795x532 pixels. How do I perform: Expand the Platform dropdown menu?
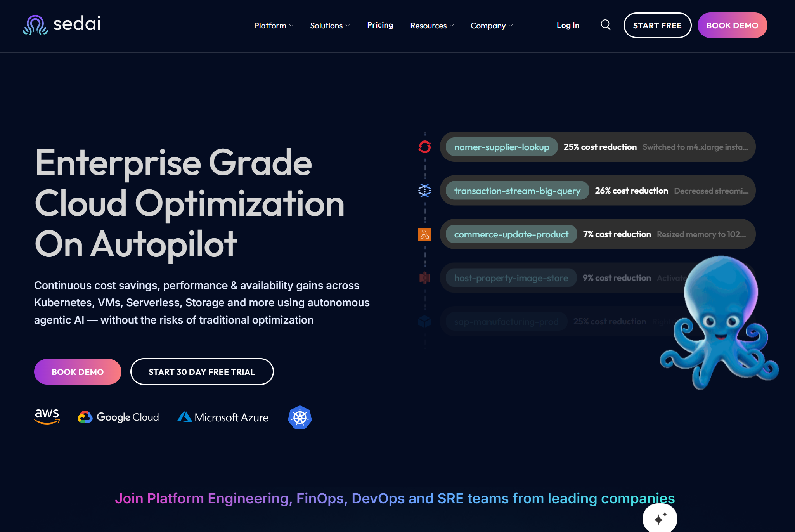click(x=274, y=26)
